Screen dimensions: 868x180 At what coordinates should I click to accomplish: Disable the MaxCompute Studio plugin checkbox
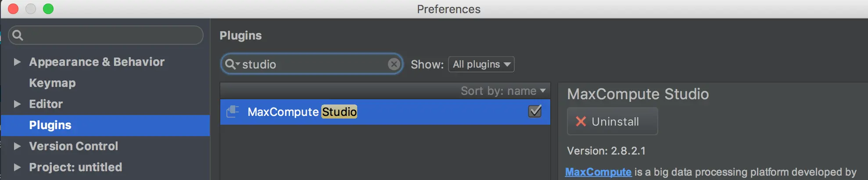(x=535, y=112)
